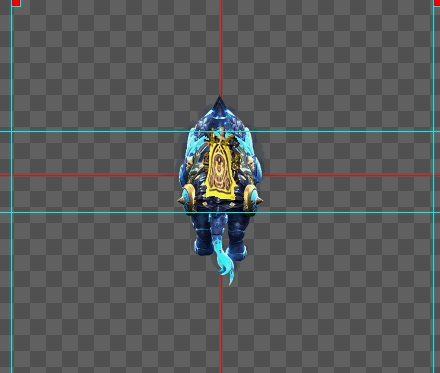Click the yellow banner on the creature's back
This screenshot has height=373, width=440.
pyautogui.click(x=220, y=170)
